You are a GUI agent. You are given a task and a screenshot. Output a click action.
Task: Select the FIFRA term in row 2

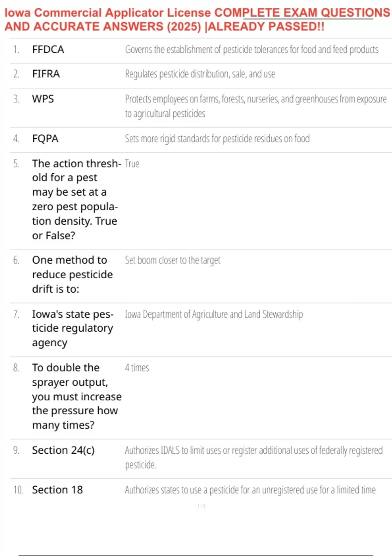[46, 74]
